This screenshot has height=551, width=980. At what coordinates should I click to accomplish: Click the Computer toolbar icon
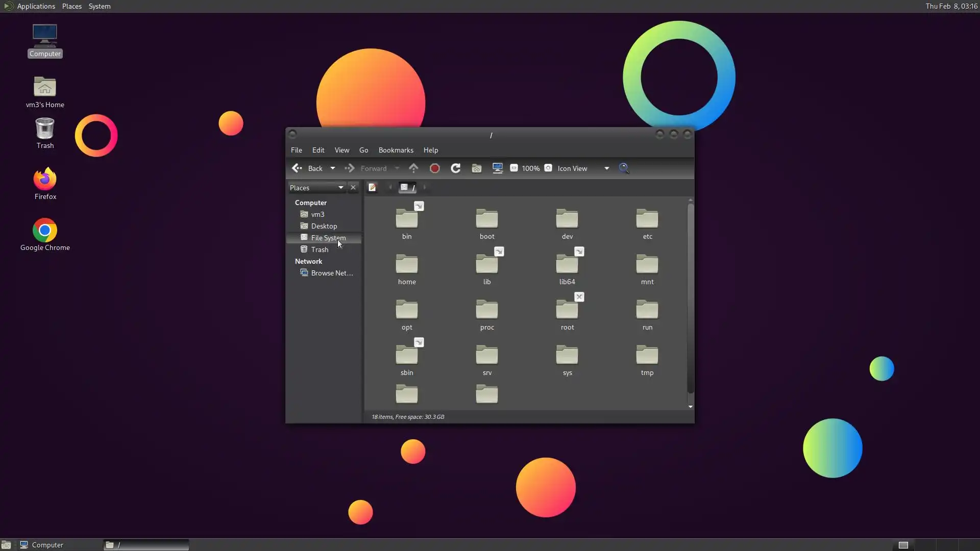click(x=497, y=168)
